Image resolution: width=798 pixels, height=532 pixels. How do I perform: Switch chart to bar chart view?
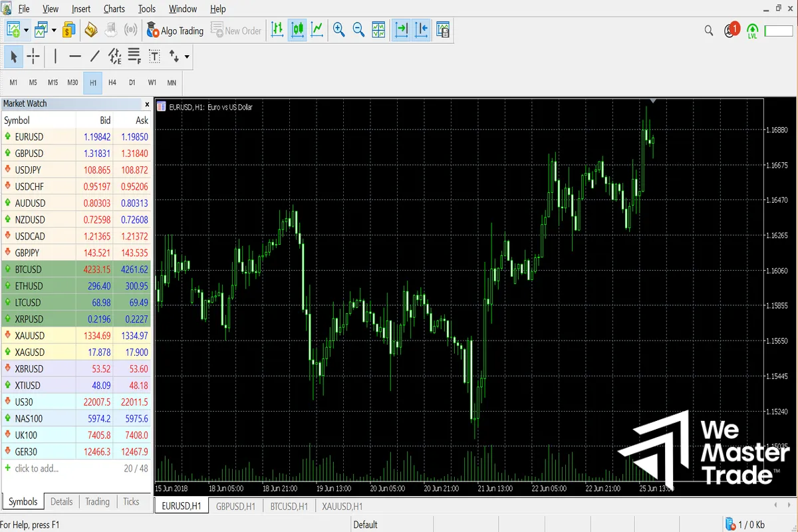pos(277,30)
